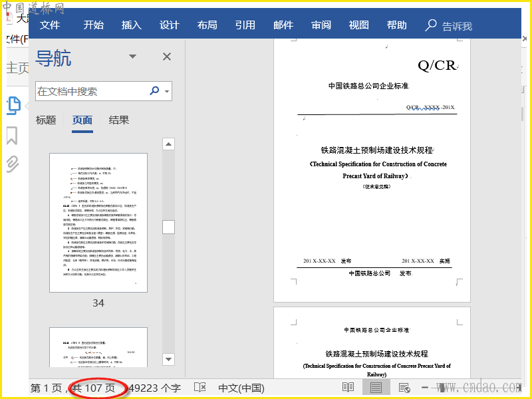
Task: Open the 视图 ribbon tab
Action: 359,25
